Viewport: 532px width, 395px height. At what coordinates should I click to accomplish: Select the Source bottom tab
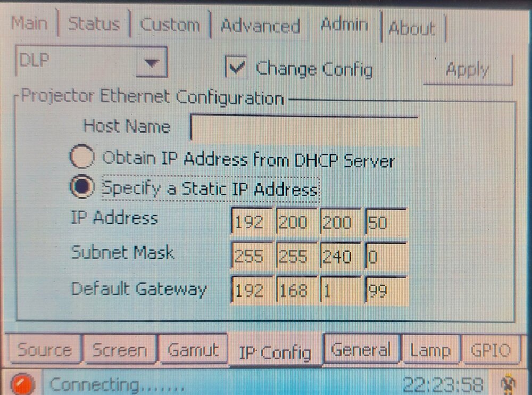(44, 349)
